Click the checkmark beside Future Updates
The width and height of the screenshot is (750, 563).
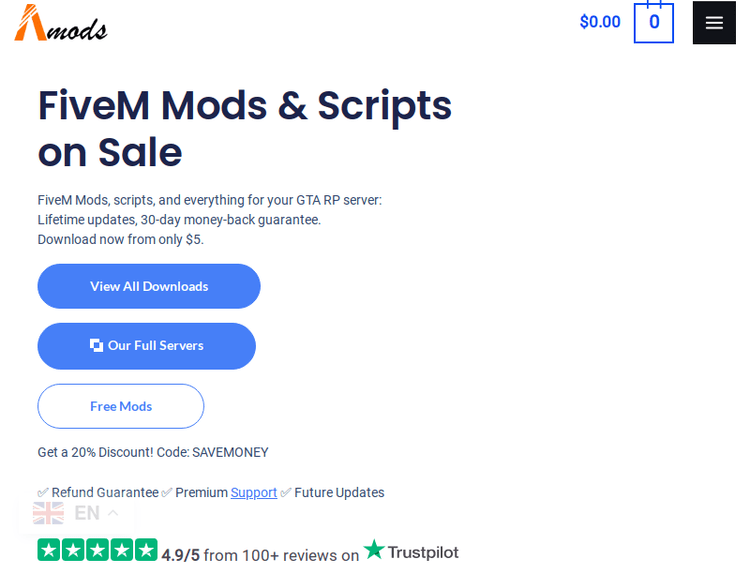[286, 493]
